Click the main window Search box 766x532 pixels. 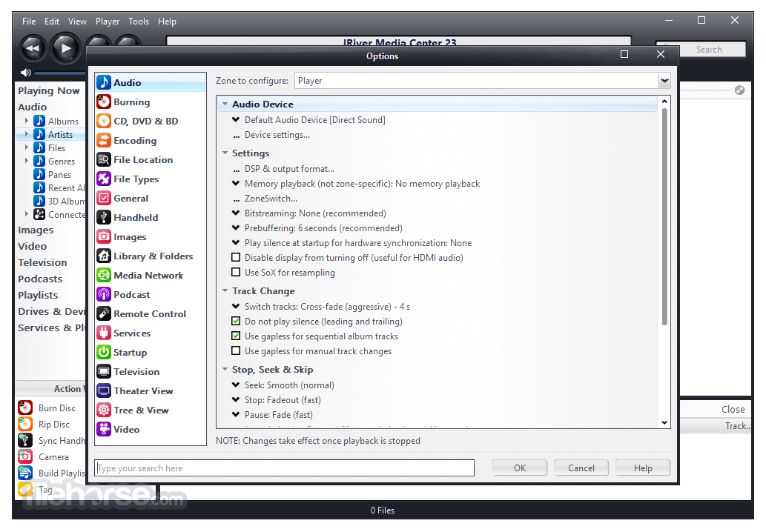pyautogui.click(x=708, y=50)
